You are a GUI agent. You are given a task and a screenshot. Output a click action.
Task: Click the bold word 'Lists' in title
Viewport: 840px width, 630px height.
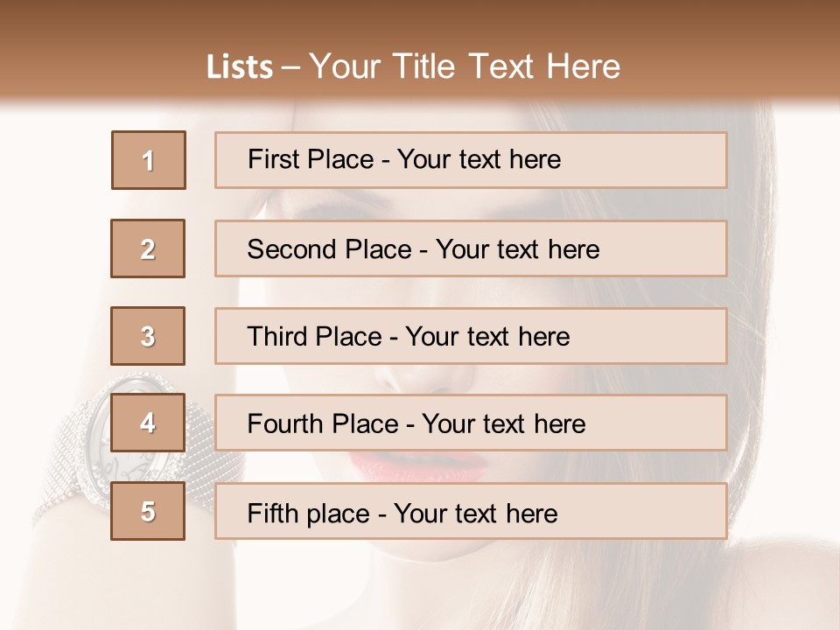point(240,67)
